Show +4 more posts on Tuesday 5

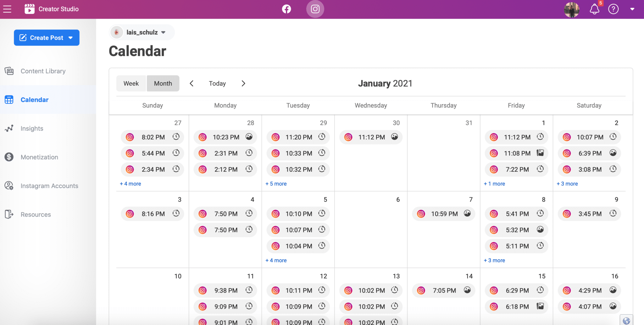pos(276,260)
